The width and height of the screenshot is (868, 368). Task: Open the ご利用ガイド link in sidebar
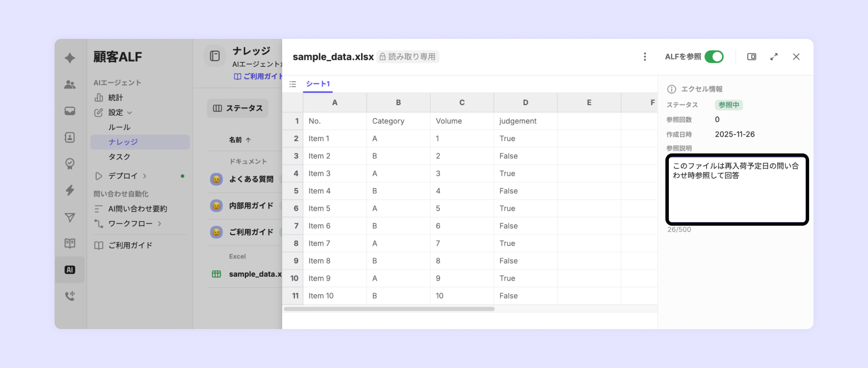click(130, 245)
